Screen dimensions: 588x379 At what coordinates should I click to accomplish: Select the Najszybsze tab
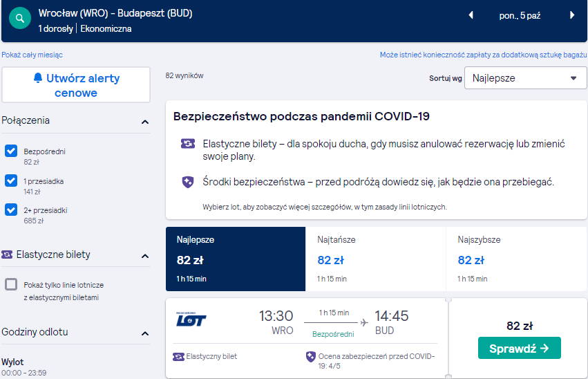click(x=516, y=259)
